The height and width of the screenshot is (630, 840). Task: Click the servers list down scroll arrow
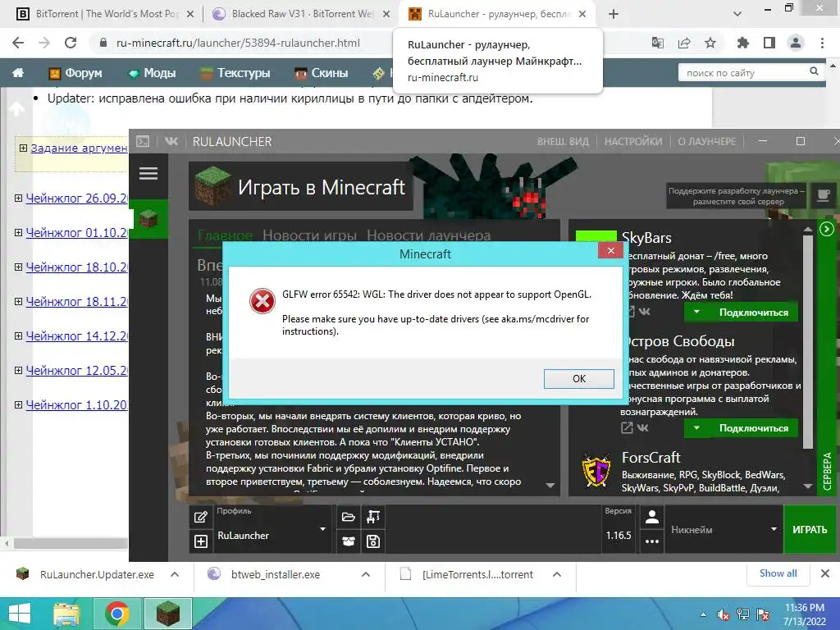(807, 486)
